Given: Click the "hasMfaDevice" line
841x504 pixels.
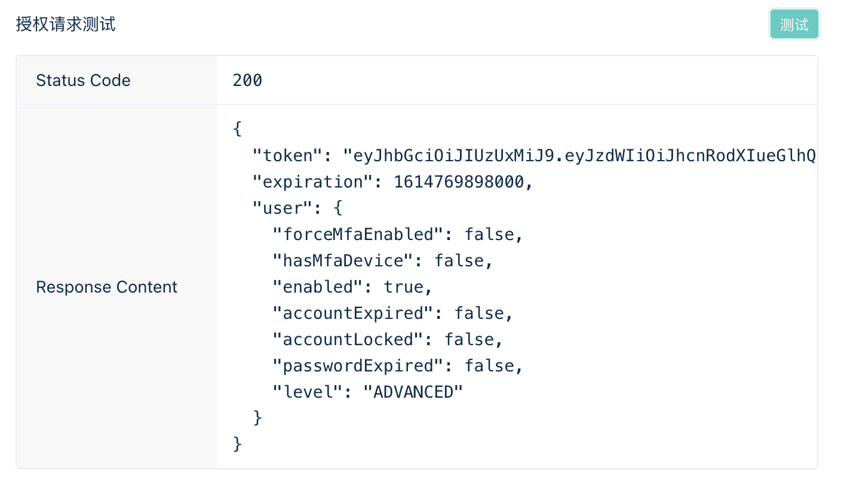Looking at the screenshot, I should [x=382, y=261].
